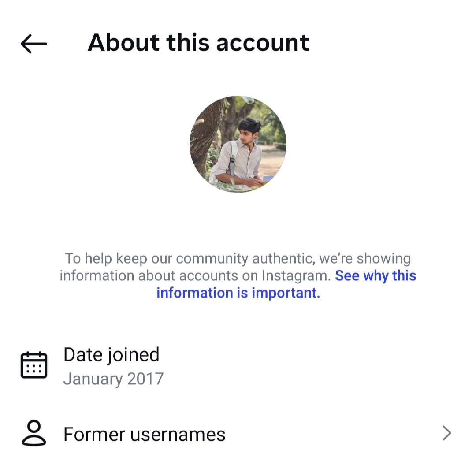Click the 'we're showing' description text

pos(364,259)
